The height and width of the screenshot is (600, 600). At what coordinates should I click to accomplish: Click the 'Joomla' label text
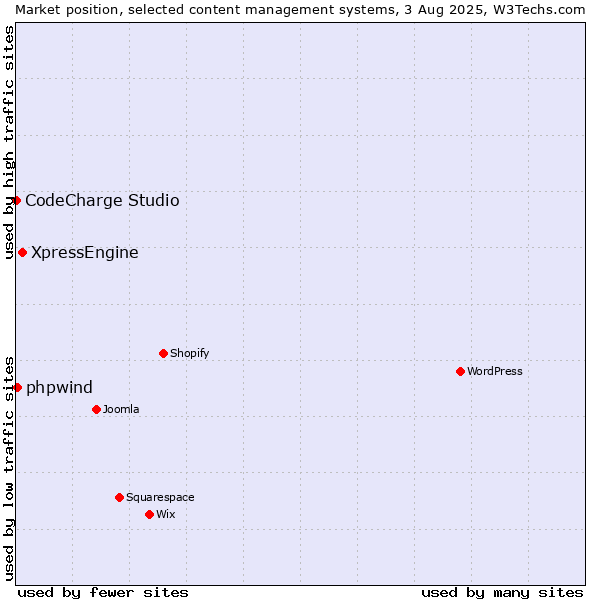(x=121, y=409)
